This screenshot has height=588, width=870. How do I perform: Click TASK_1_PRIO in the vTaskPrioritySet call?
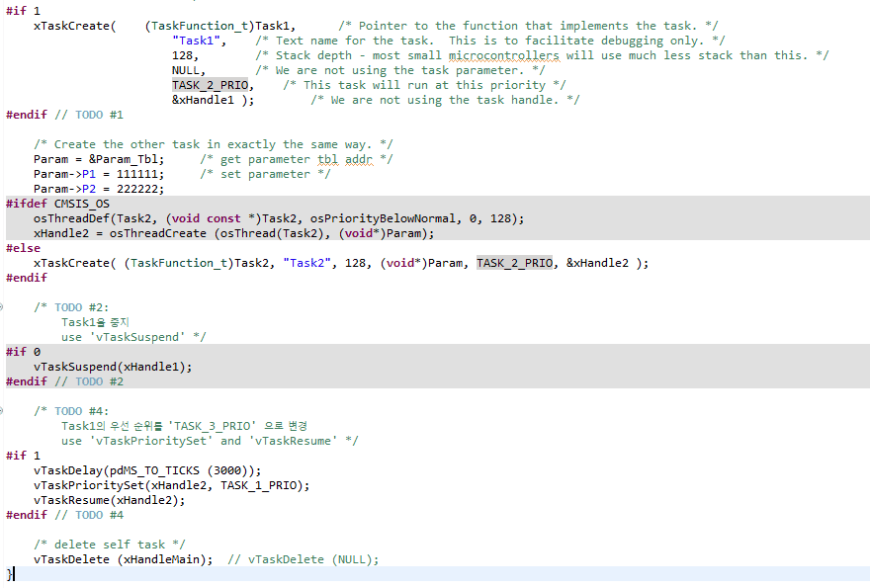click(259, 485)
